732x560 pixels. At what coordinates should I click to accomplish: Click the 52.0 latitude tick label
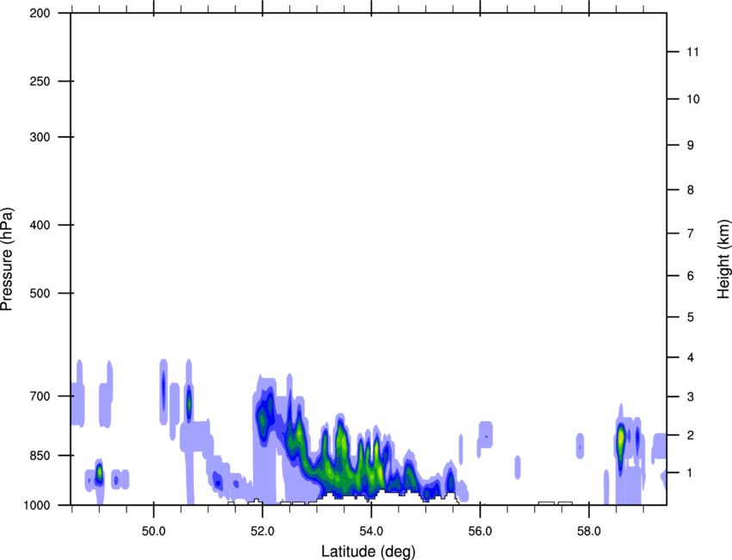point(263,532)
